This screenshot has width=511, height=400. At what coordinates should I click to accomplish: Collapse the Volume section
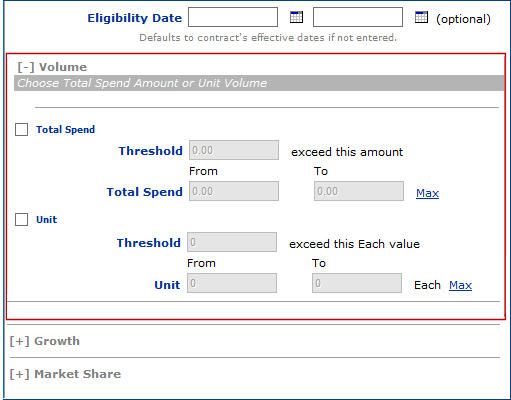click(26, 67)
